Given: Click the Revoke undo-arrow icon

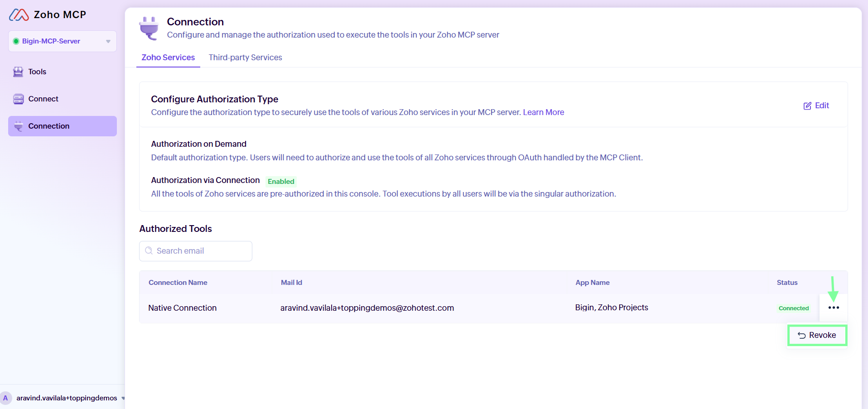Looking at the screenshot, I should (801, 336).
